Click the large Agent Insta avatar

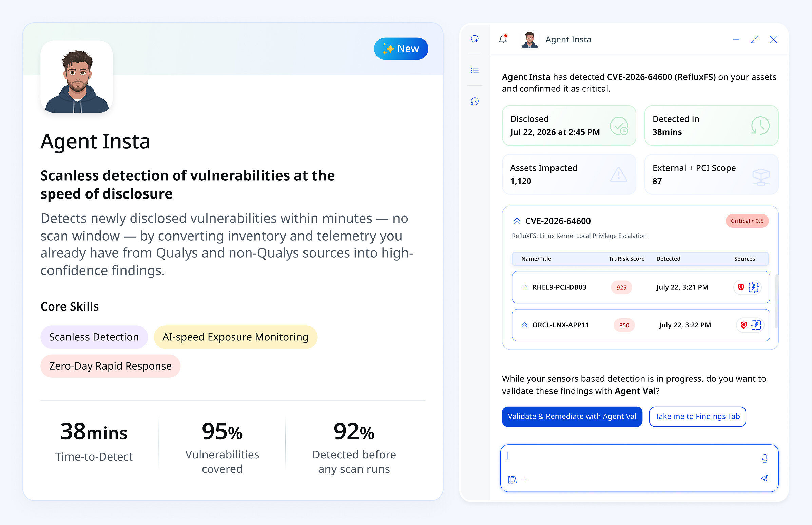77,77
